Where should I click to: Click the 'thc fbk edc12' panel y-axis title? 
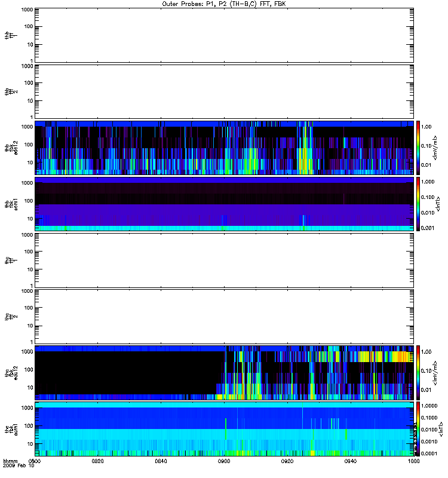[11, 372]
